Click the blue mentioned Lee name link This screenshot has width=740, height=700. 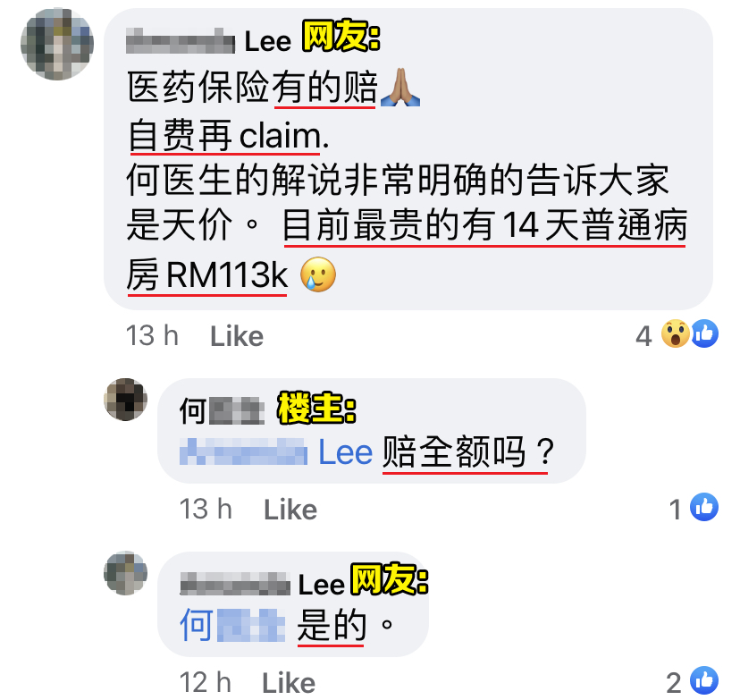[276, 452]
